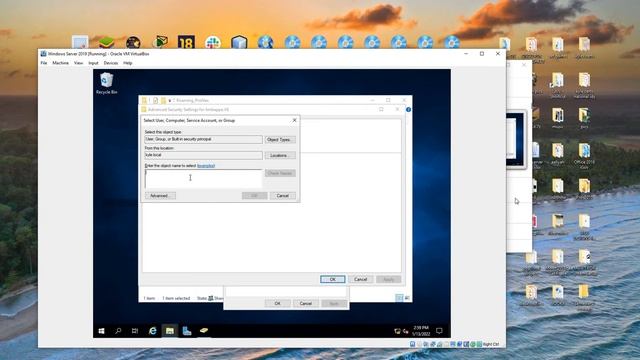This screenshot has height=360, width=640.
Task: Click the VM taskbar clock
Action: coord(421,331)
